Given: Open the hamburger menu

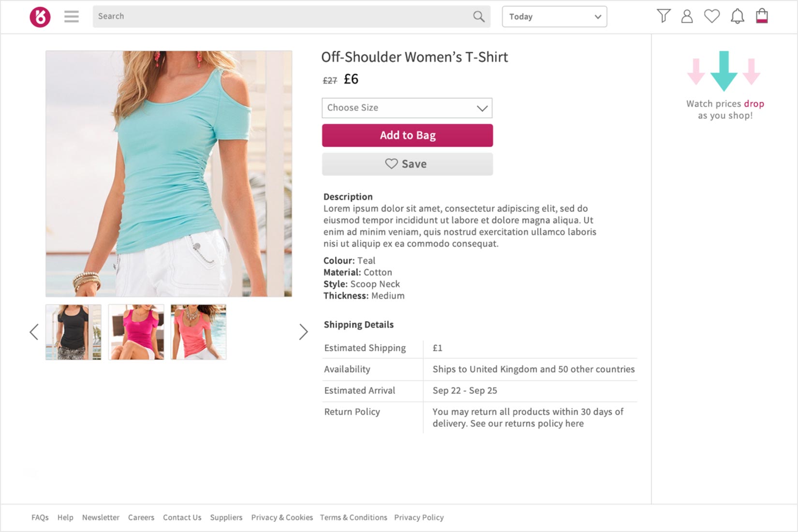Looking at the screenshot, I should 72,17.
